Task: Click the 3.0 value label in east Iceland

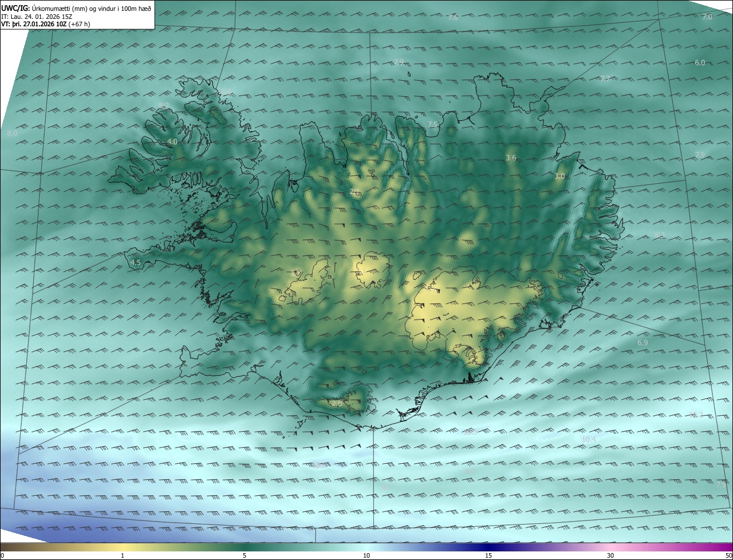Action: [560, 176]
